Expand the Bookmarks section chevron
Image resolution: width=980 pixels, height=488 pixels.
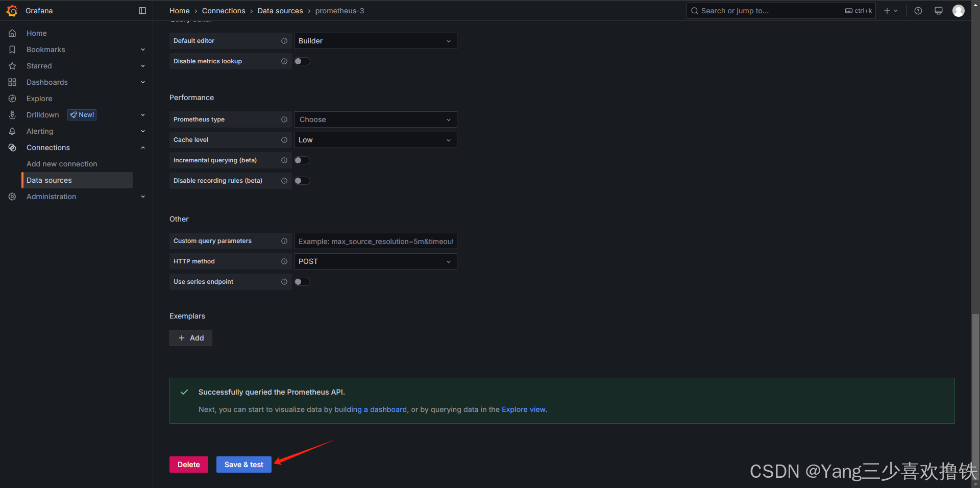[143, 50]
